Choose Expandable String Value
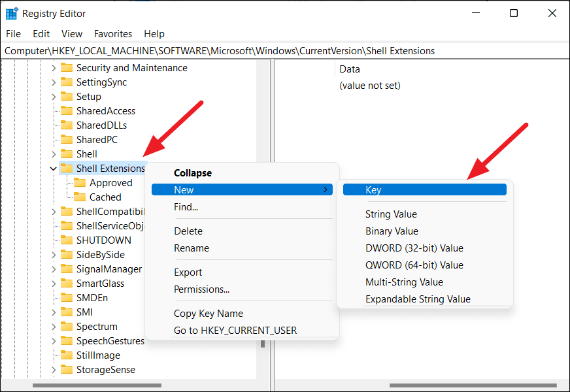 click(x=425, y=299)
